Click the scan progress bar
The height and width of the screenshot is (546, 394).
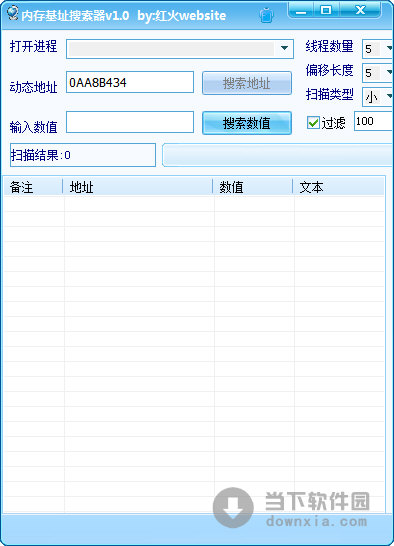click(x=278, y=155)
